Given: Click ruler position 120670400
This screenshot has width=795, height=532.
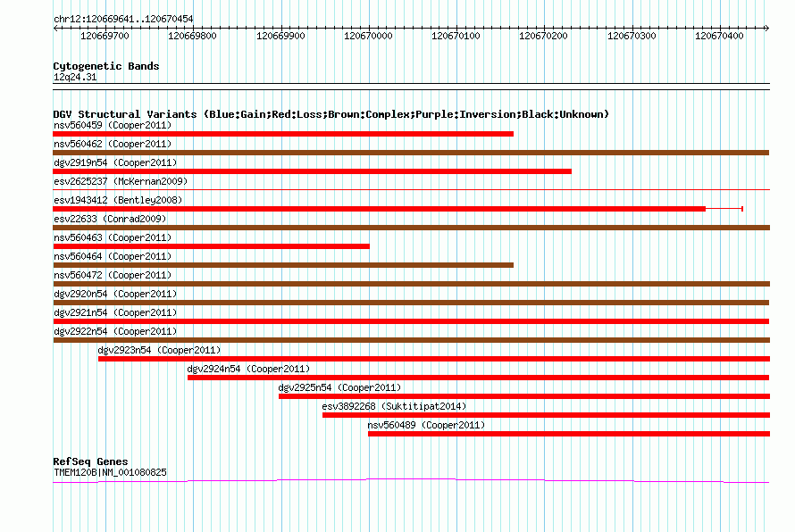Looking at the screenshot, I should coord(720,36).
